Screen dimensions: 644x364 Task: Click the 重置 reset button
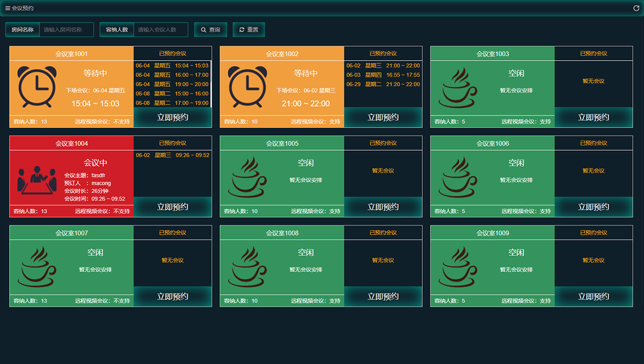[248, 29]
